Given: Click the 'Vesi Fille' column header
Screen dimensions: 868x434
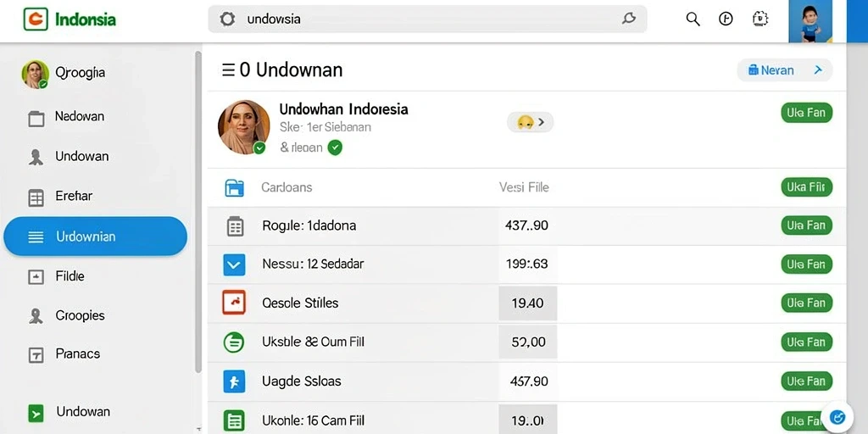Looking at the screenshot, I should [524, 187].
